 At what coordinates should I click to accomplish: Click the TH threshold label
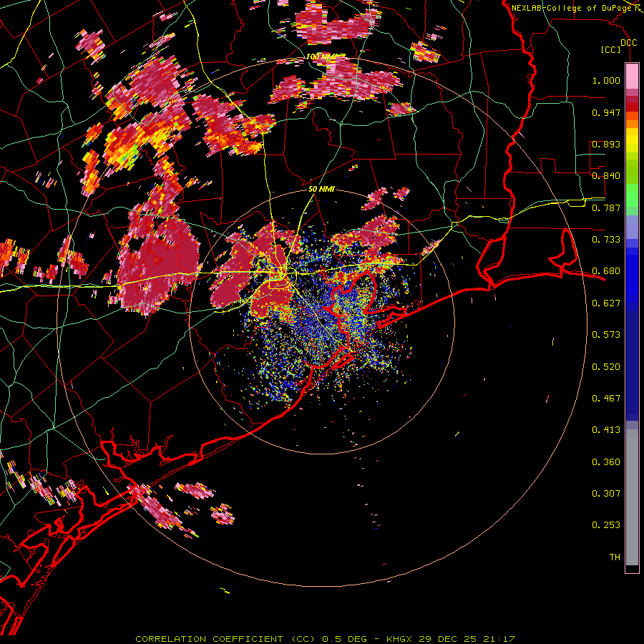pyautogui.click(x=615, y=557)
